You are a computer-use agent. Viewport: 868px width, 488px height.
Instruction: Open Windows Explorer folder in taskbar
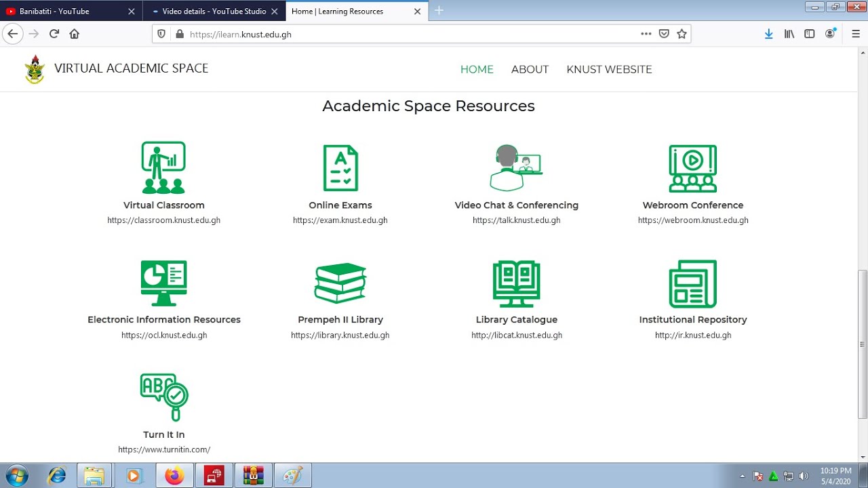(x=94, y=476)
